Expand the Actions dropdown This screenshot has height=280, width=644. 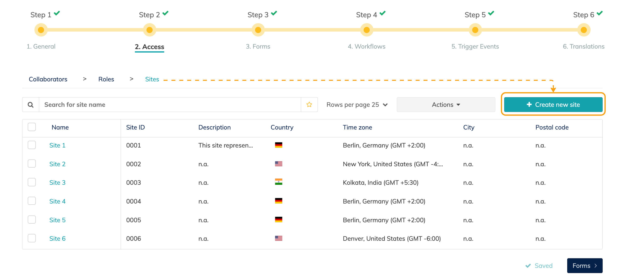click(x=446, y=105)
